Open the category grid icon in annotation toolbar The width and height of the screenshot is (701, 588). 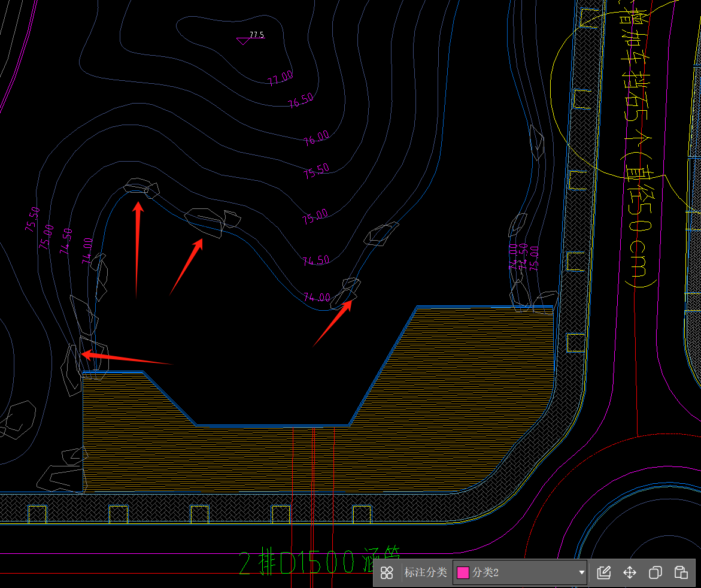387,572
